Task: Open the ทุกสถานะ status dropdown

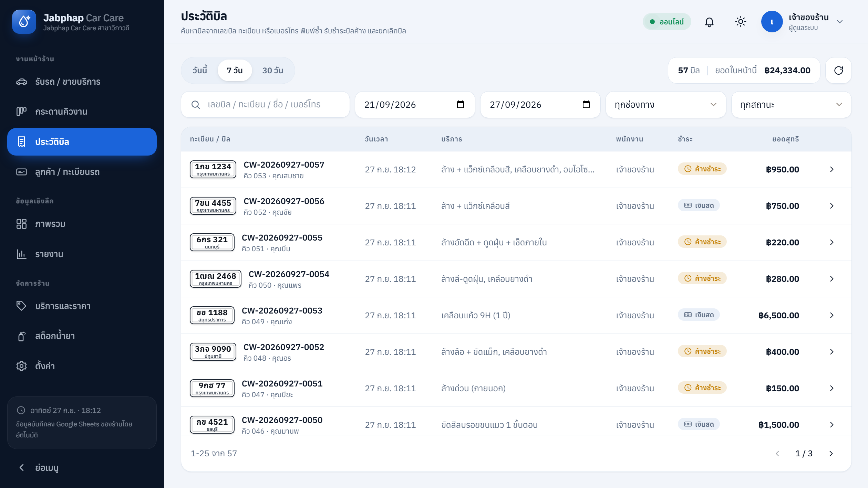Action: pyautogui.click(x=791, y=105)
